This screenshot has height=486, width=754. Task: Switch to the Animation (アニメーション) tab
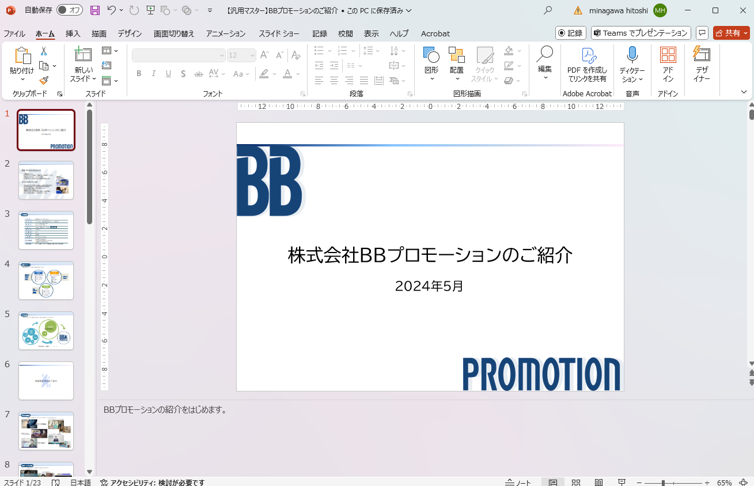coord(225,34)
